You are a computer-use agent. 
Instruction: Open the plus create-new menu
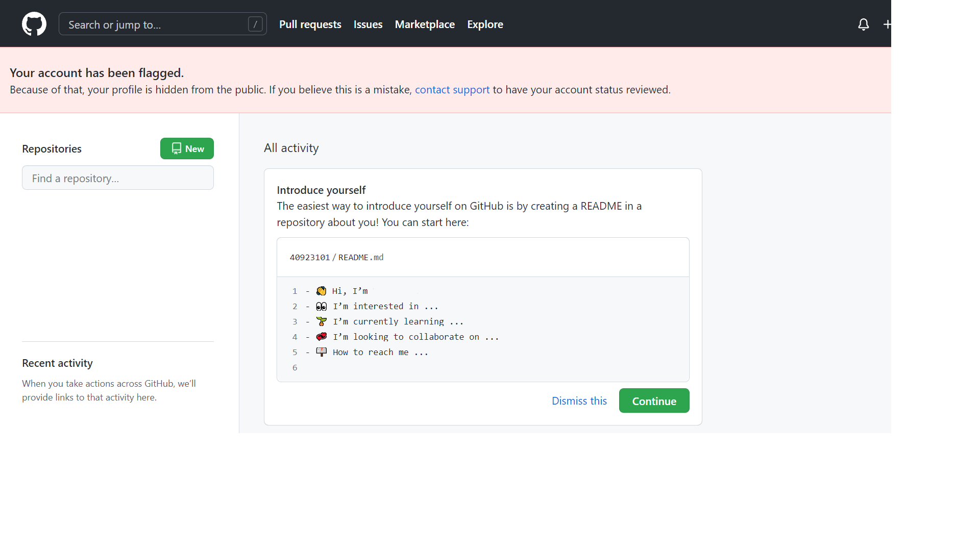887,24
